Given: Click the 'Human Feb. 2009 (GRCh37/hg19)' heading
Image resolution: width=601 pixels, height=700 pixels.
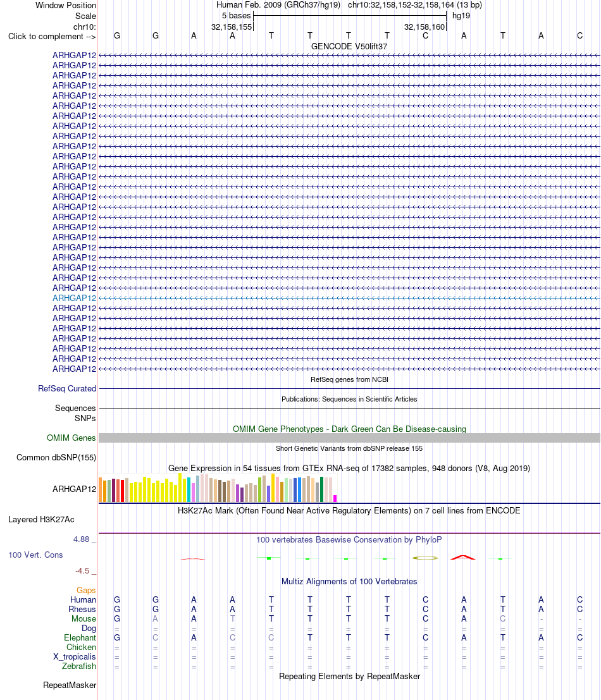Looking at the screenshot, I should coord(278,5).
